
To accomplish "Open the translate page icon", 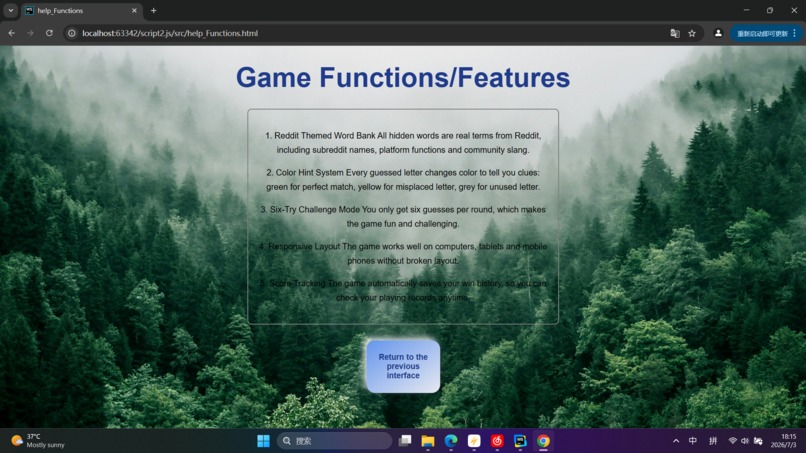I will point(675,33).
